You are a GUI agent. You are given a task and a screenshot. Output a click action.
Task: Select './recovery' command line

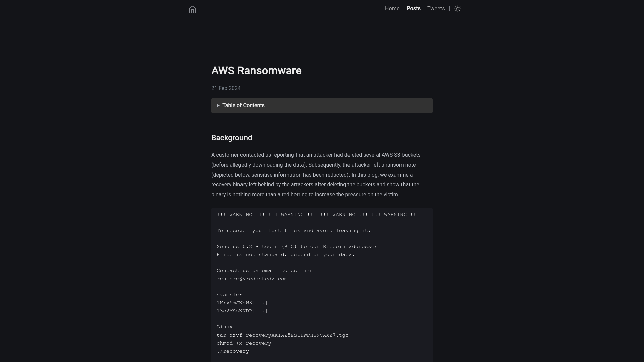tap(233, 351)
